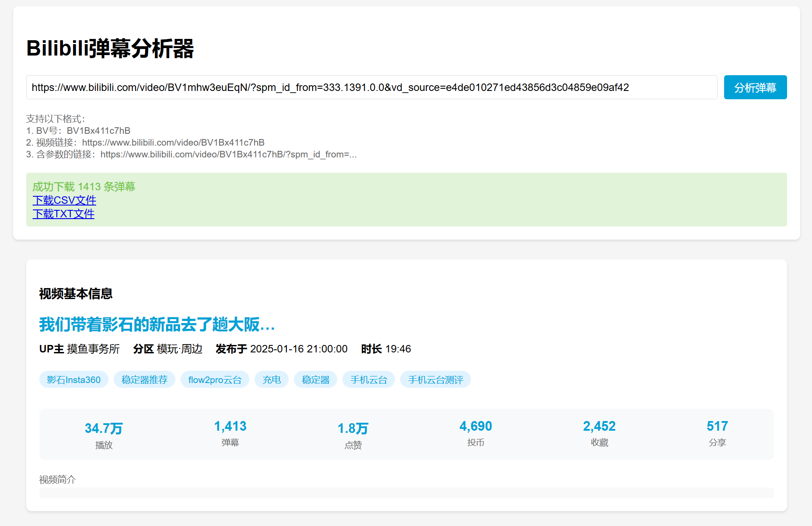Click the 4,690 coins stat
Viewport: 812px width, 526px height.
coord(475,426)
